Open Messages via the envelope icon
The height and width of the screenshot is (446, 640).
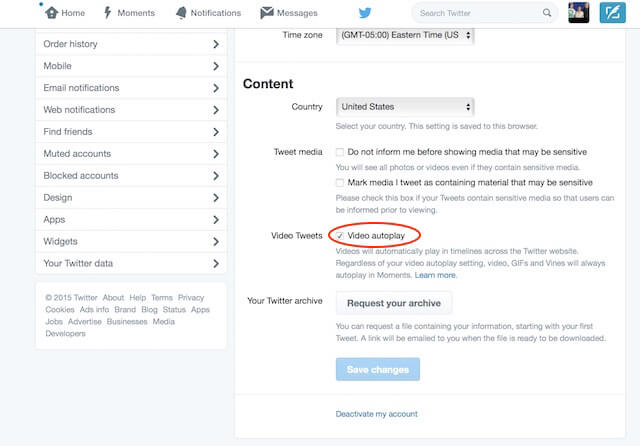[267, 13]
